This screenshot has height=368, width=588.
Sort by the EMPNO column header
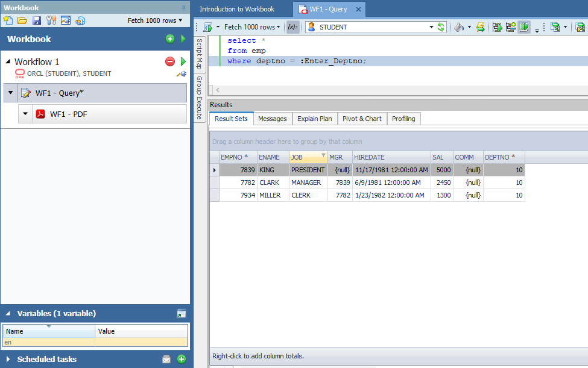pyautogui.click(x=238, y=157)
